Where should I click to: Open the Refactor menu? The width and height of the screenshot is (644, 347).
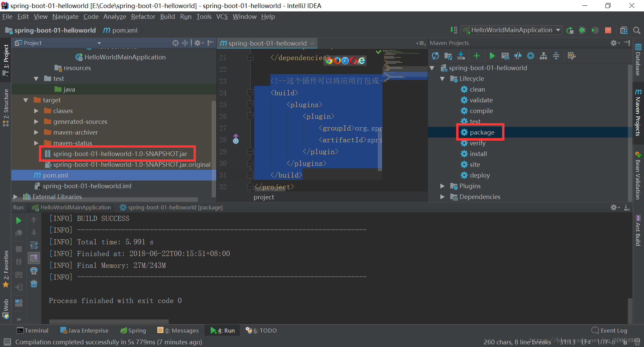click(x=143, y=17)
